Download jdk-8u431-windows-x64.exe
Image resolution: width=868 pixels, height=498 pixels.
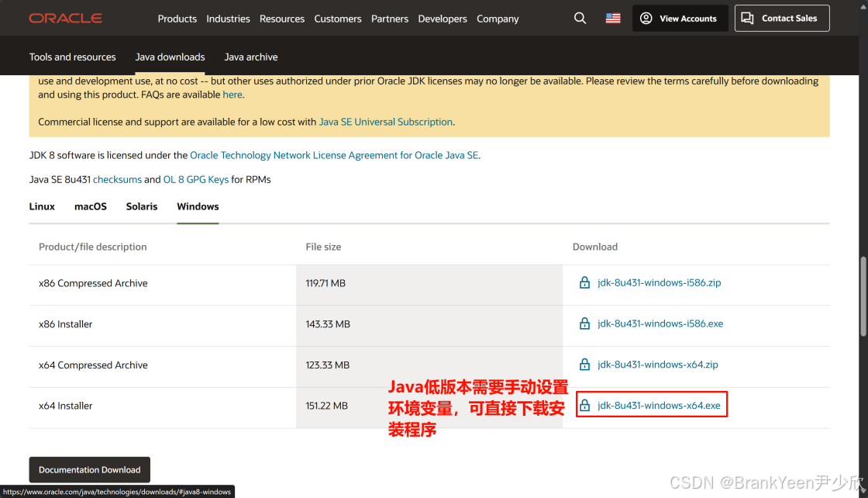[x=659, y=406]
